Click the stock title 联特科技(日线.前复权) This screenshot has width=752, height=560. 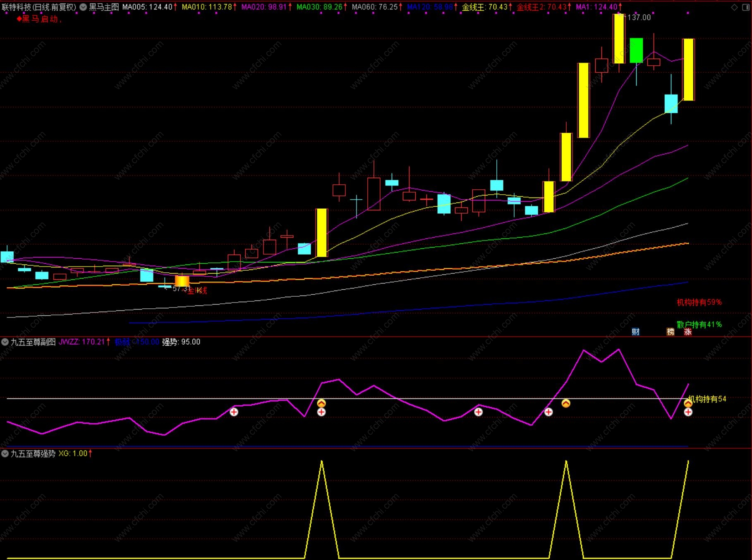point(39,7)
